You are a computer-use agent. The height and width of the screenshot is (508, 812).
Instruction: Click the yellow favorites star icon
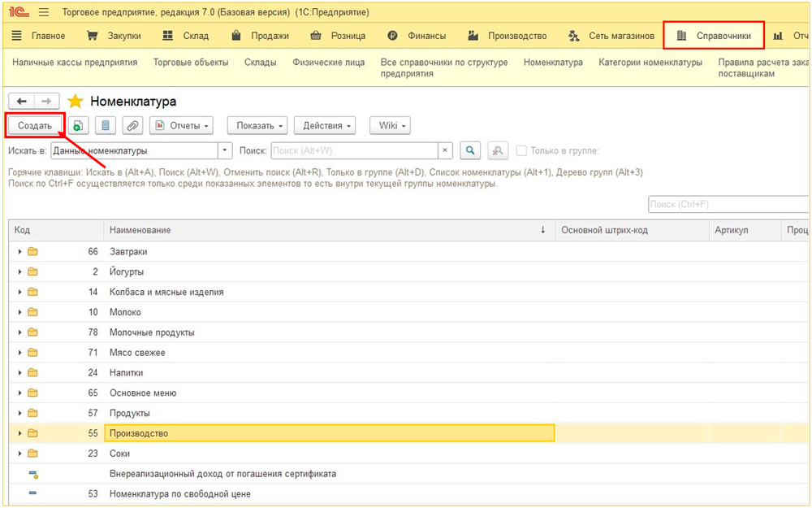[x=76, y=102]
